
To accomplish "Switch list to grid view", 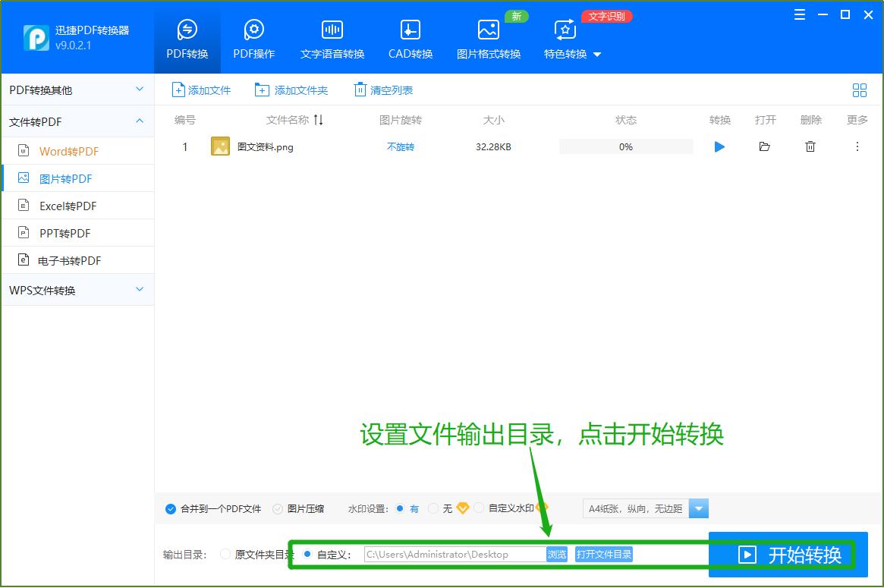I will (x=859, y=90).
